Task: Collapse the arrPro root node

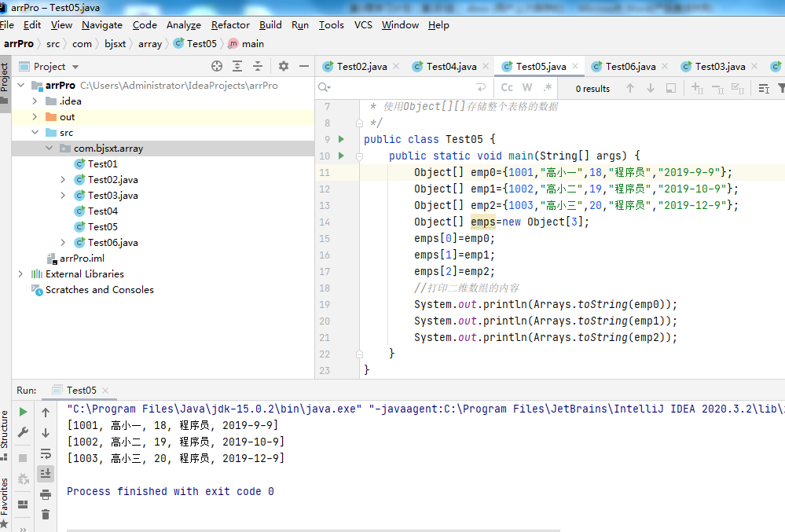Action: pos(21,85)
